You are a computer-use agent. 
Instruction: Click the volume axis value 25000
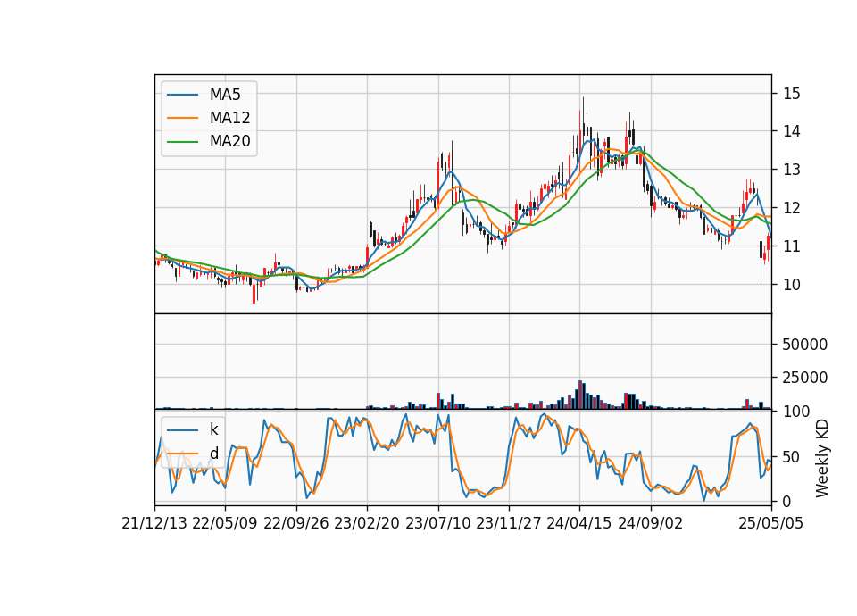click(805, 378)
